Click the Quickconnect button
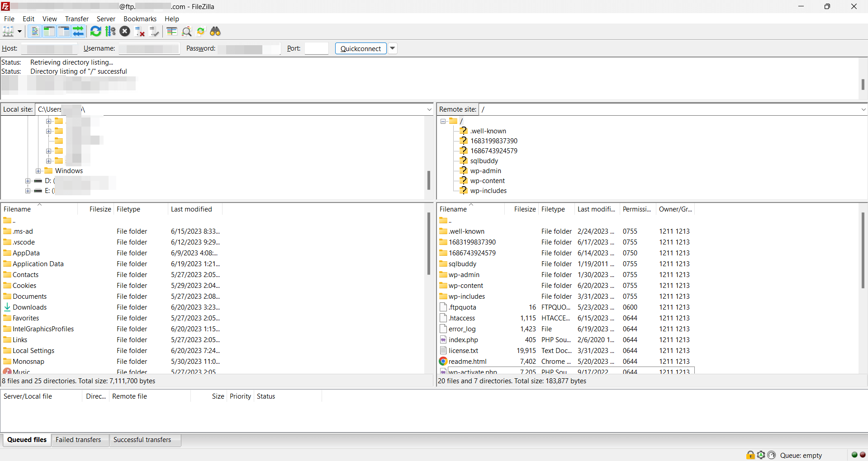 361,48
